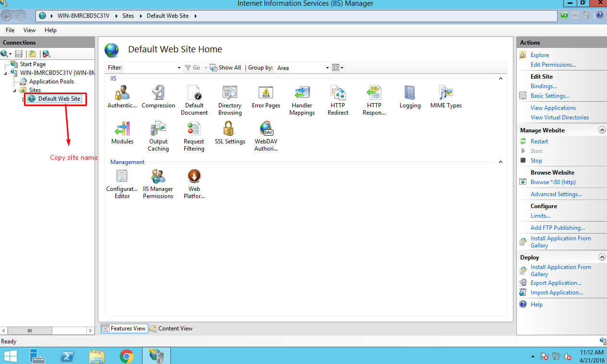607x364 pixels.
Task: Open PowerShell from taskbar
Action: pyautogui.click(x=67, y=356)
